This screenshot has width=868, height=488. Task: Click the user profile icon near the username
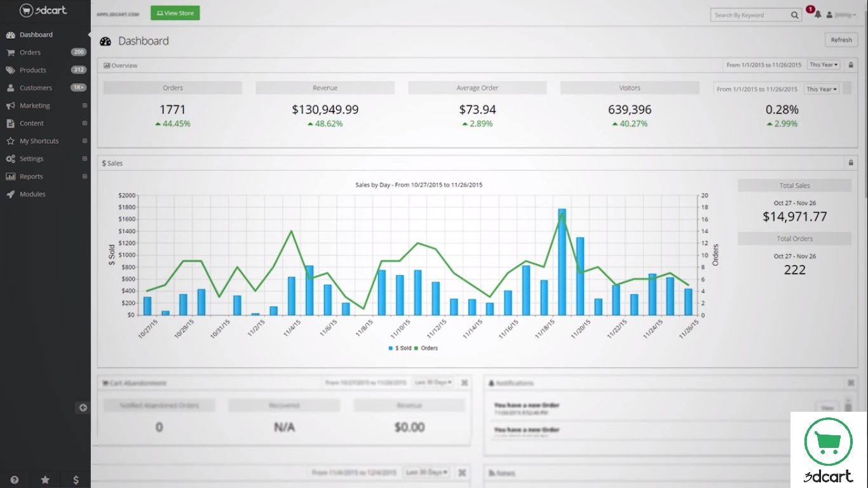tap(831, 14)
